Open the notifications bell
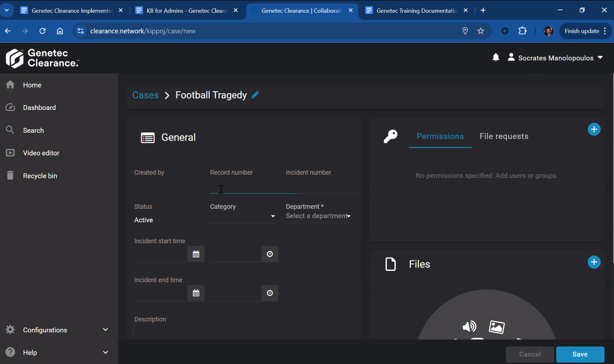 click(x=496, y=58)
